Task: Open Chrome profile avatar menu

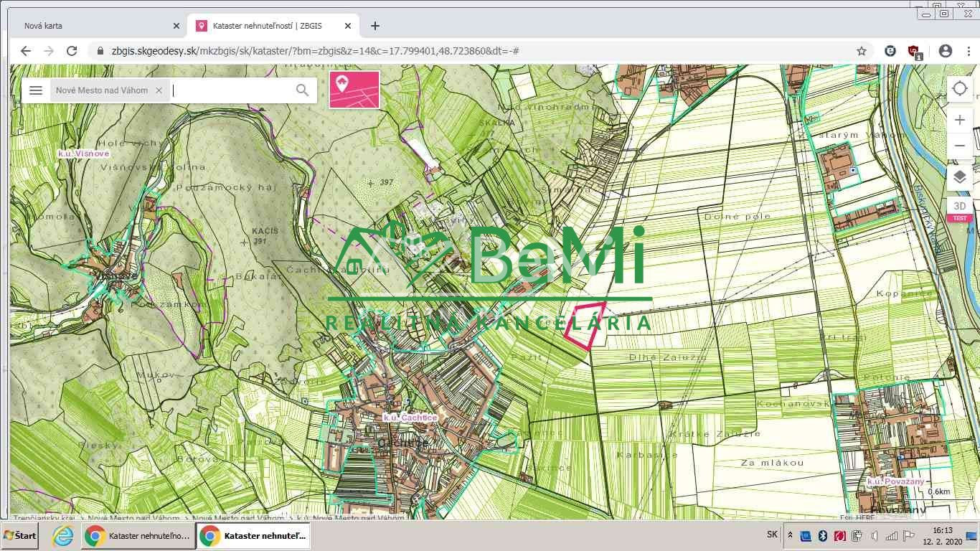Action: (x=946, y=51)
